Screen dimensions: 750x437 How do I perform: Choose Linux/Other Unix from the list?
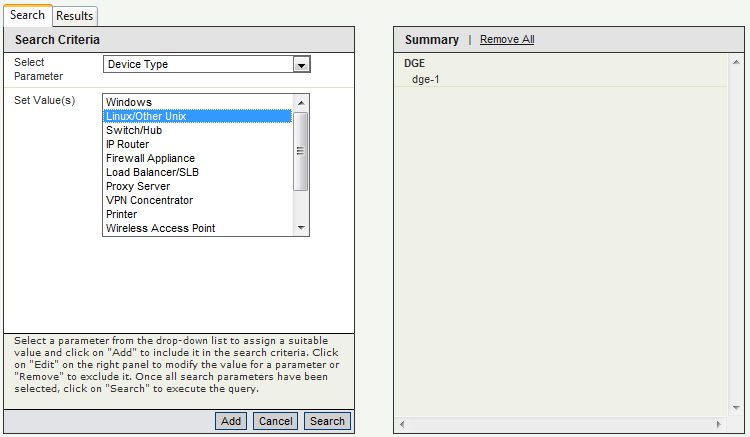pyautogui.click(x=146, y=116)
